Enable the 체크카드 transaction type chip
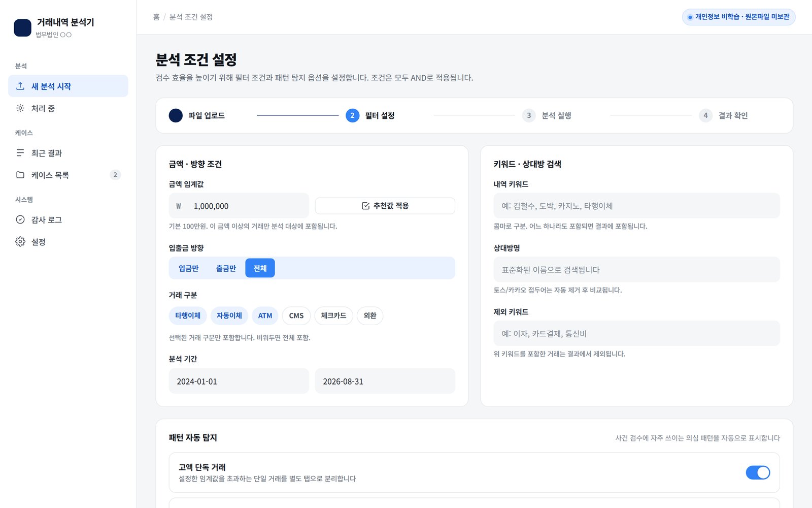This screenshot has height=508, width=812. 333,315
